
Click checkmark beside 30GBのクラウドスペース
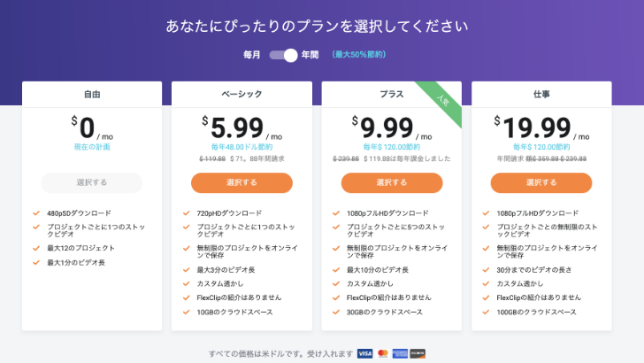click(x=336, y=312)
